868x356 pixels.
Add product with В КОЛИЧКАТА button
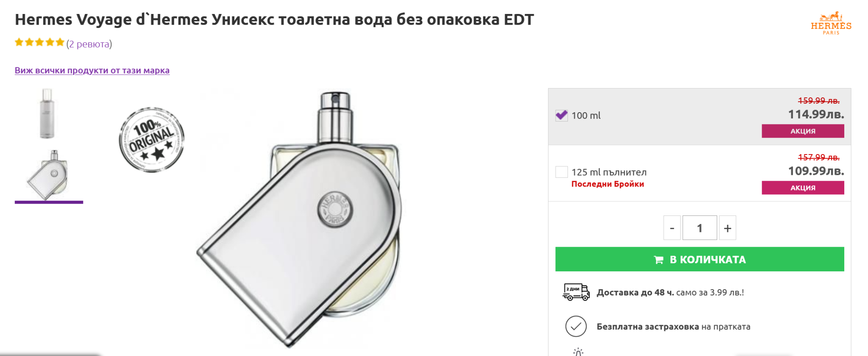click(x=700, y=259)
